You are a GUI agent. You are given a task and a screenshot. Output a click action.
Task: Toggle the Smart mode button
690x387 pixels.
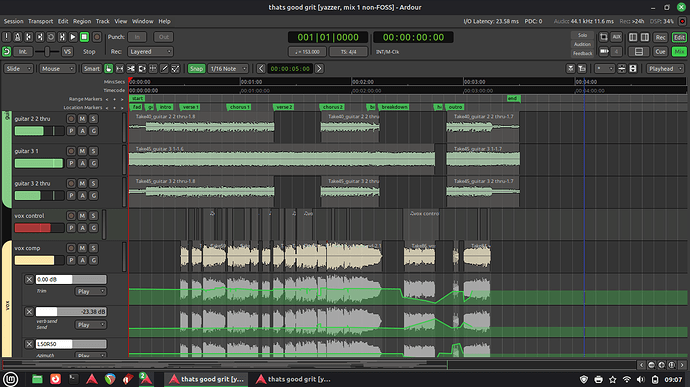(x=92, y=69)
